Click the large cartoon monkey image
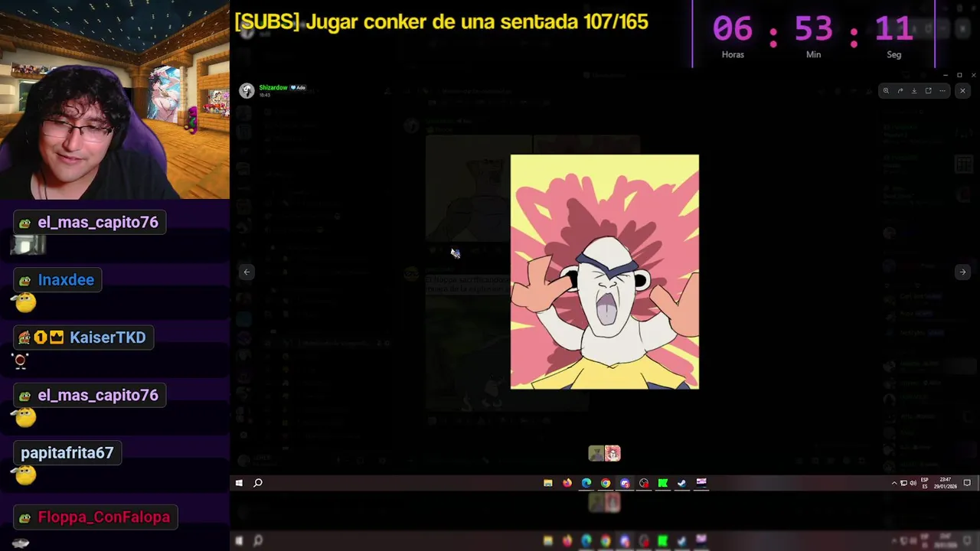This screenshot has width=980, height=551. pyautogui.click(x=605, y=272)
